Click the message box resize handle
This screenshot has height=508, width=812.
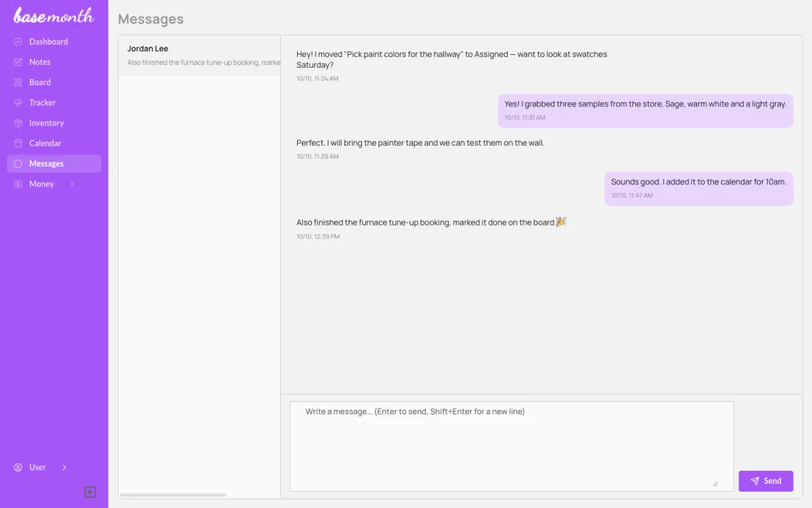pos(715,484)
